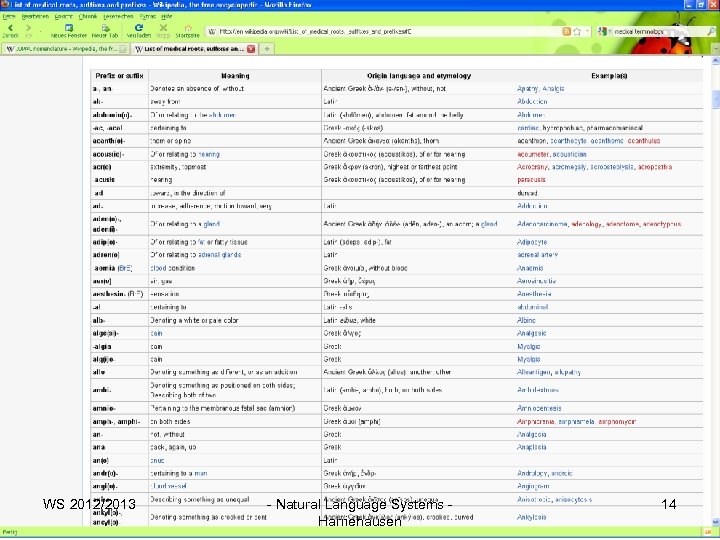Switch to the UMLS nomenclature Wikipedia tab
720x540 pixels.
pos(65,49)
